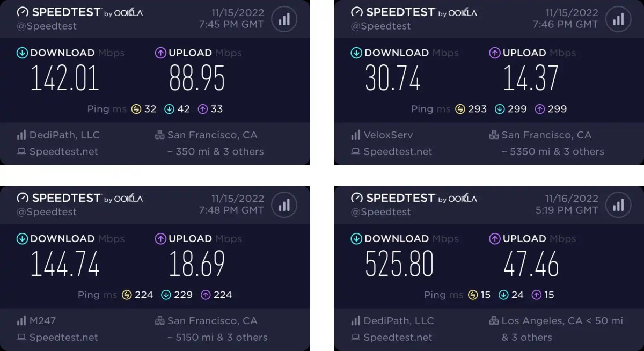Click the upload arrow icon beside 88.95

click(160, 53)
